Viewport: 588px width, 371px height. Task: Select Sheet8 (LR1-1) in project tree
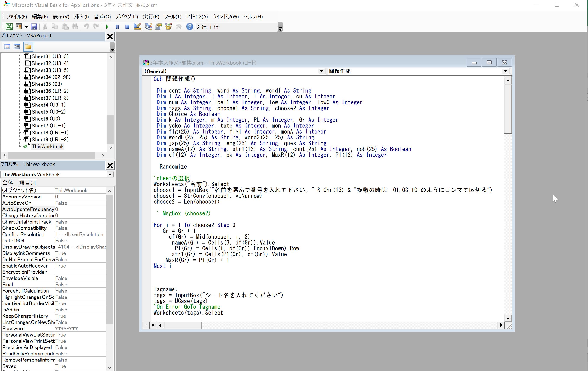[x=50, y=132]
